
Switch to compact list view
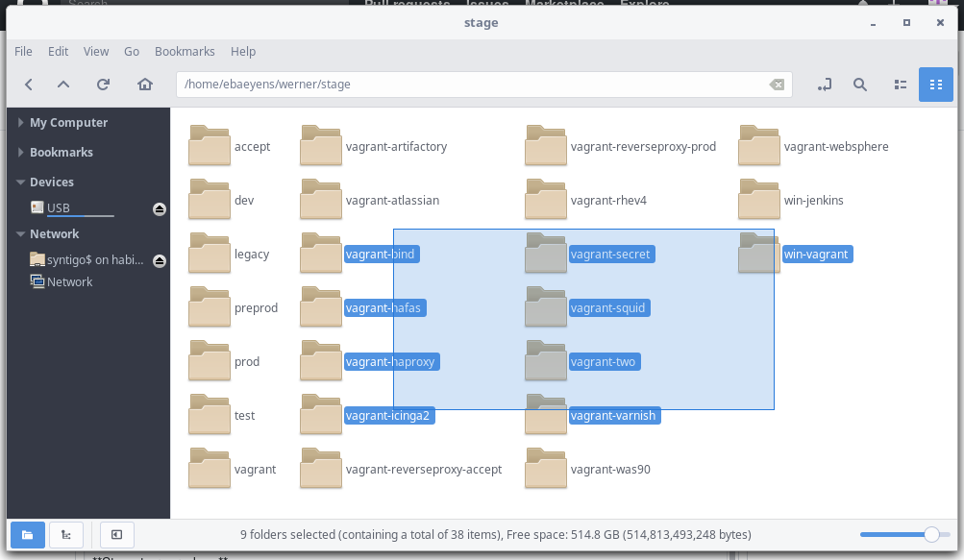pos(900,85)
